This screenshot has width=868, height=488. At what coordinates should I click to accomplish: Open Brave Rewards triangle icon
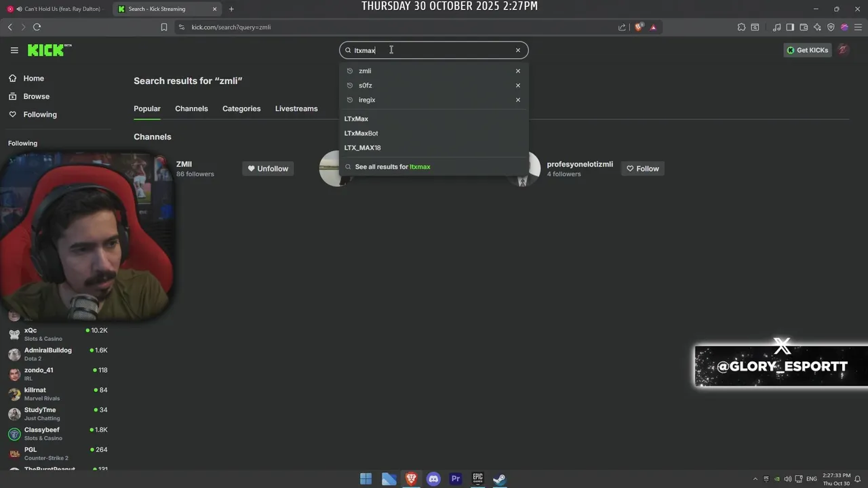[653, 27]
